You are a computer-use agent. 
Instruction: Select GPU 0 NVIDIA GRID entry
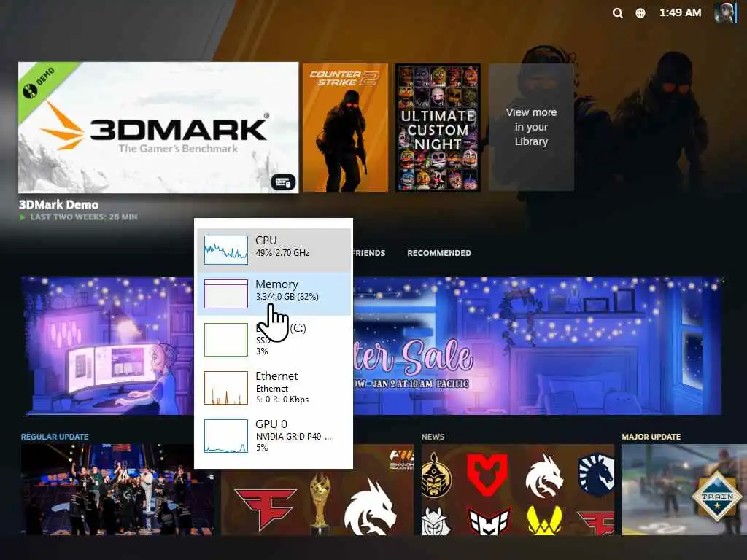pyautogui.click(x=274, y=436)
